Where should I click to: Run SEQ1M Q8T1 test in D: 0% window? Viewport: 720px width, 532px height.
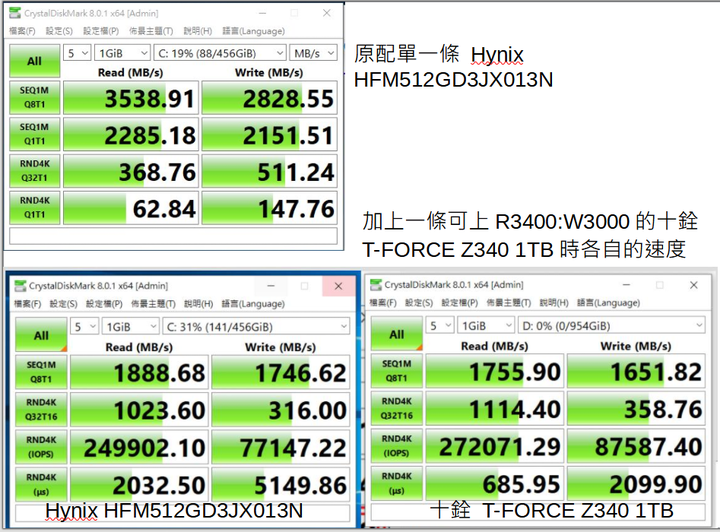tap(397, 371)
